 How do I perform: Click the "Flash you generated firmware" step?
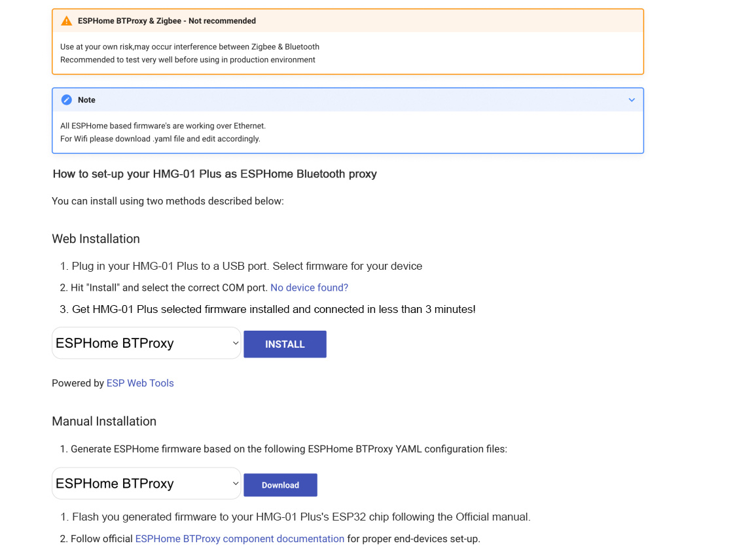click(301, 517)
